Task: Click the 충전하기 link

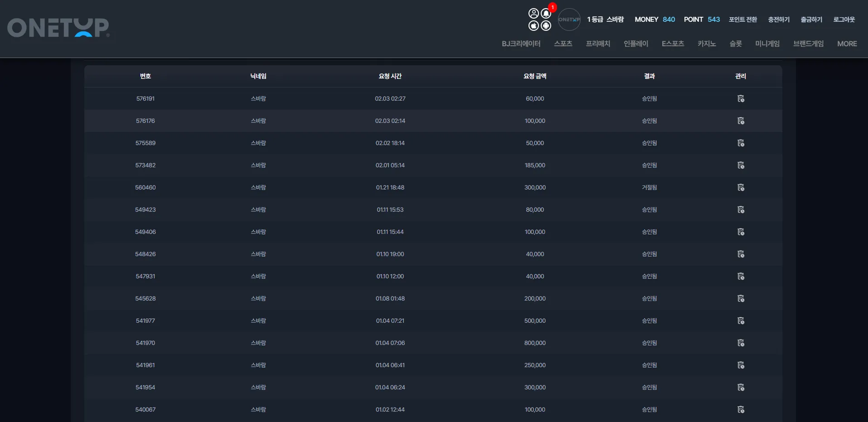Action: (779, 19)
